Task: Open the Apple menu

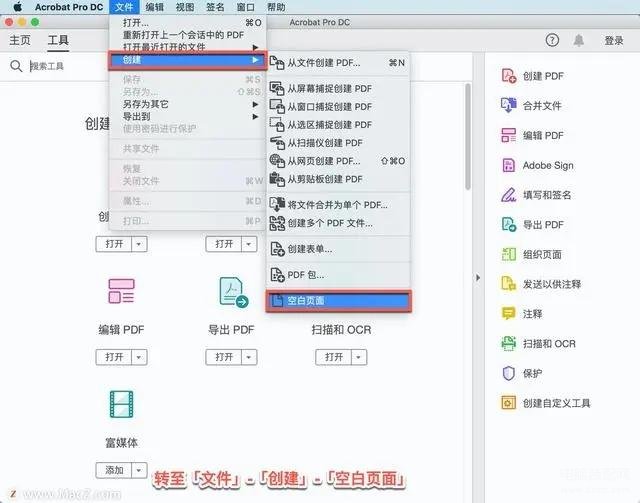Action: pos(18,7)
